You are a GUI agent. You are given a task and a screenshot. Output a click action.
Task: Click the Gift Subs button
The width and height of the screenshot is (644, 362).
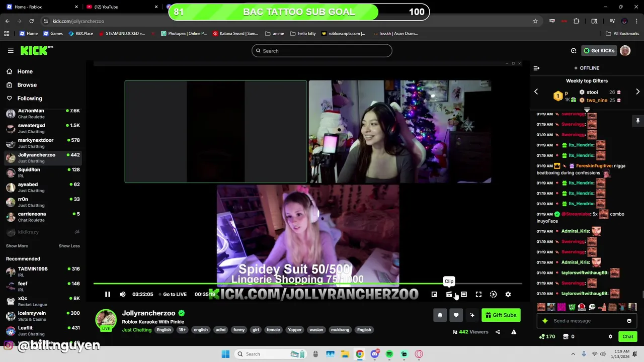pos(501,315)
